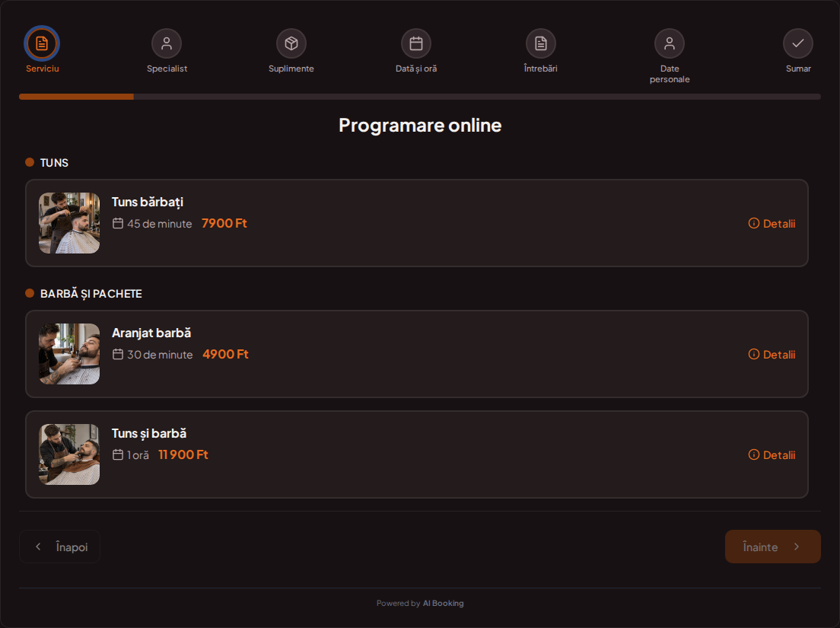
Task: Select the Serviciu step icon
Action: point(42,43)
